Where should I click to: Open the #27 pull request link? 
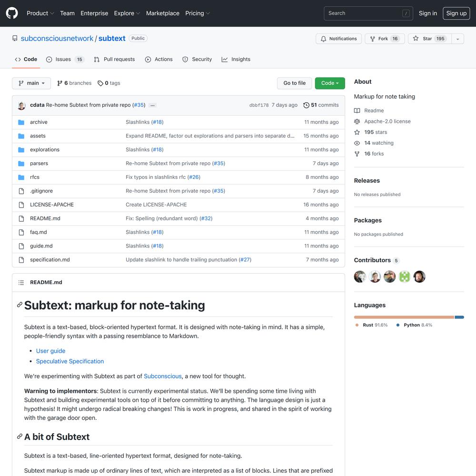(245, 259)
